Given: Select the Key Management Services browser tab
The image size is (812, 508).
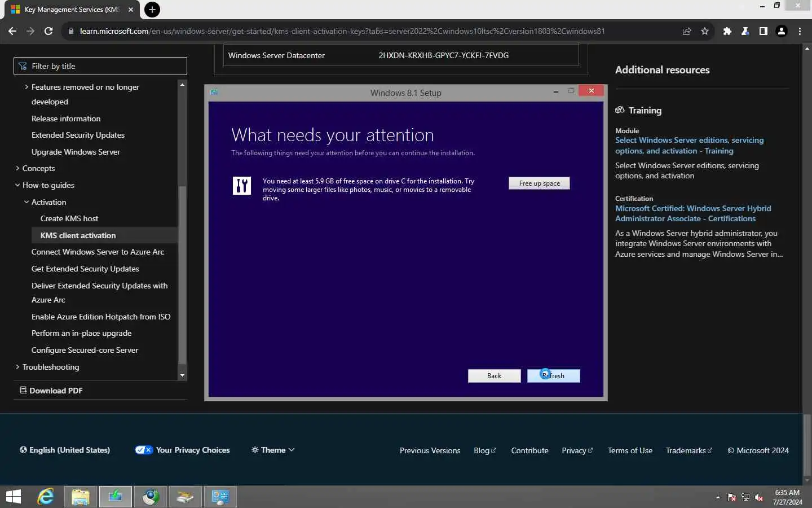Looking at the screenshot, I should point(72,10).
